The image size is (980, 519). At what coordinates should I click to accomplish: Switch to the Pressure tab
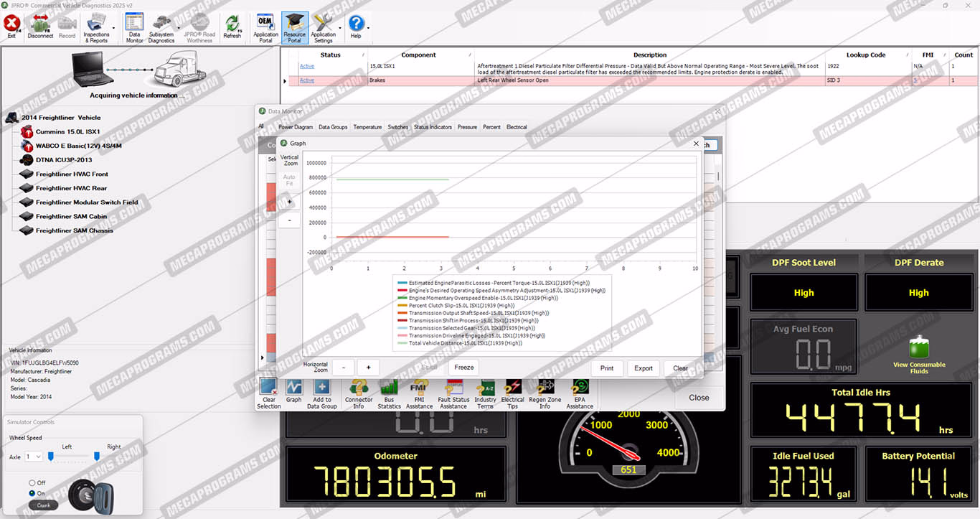tap(467, 127)
